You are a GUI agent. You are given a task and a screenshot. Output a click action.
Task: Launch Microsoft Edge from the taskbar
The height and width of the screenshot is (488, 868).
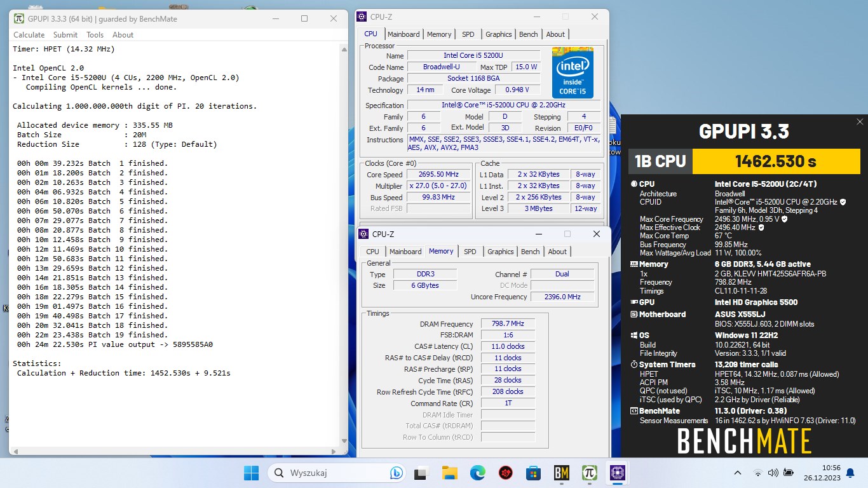(x=478, y=473)
